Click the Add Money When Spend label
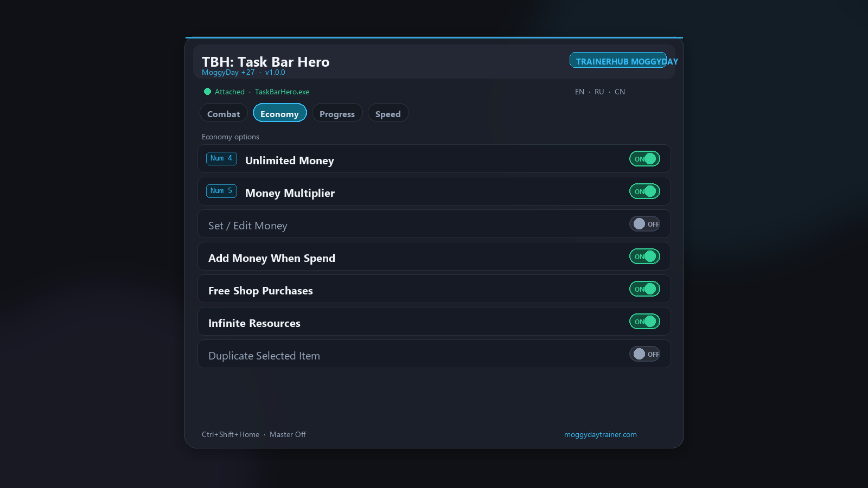The width and height of the screenshot is (868, 488). (x=272, y=258)
